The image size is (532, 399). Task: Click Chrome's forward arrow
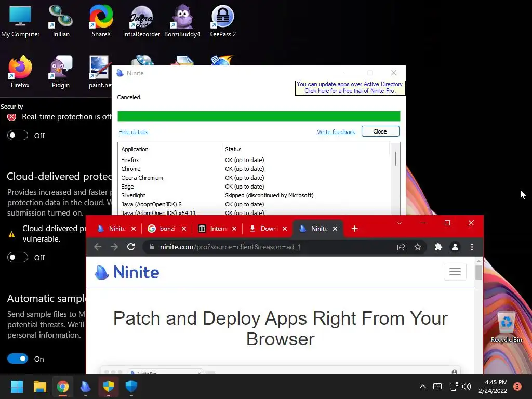click(x=114, y=247)
